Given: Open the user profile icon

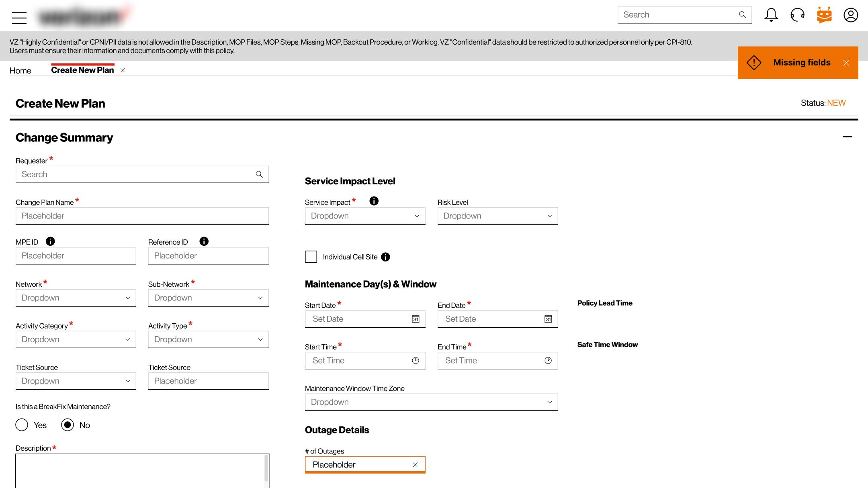Looking at the screenshot, I should tap(851, 15).
